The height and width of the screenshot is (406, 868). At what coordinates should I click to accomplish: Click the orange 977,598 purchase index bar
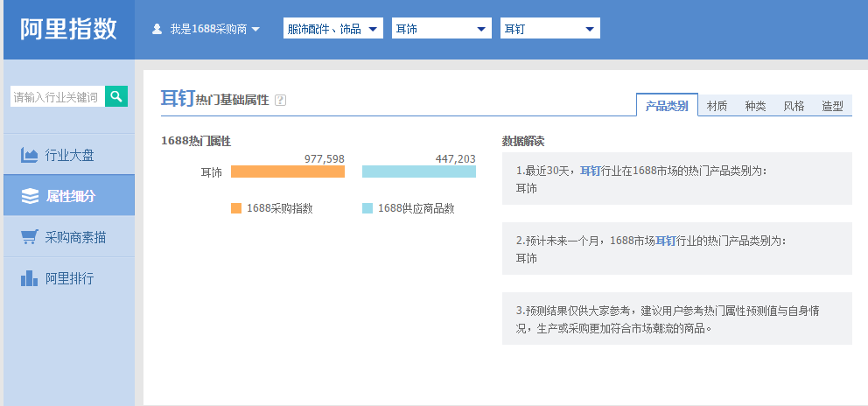(x=288, y=172)
